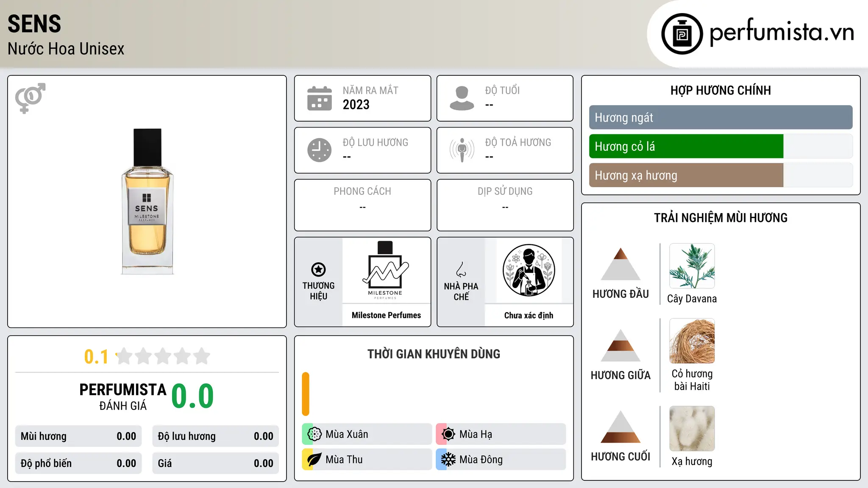Click the Hợp hương chính heading
The width and height of the screenshot is (868, 488).
pos(721,90)
